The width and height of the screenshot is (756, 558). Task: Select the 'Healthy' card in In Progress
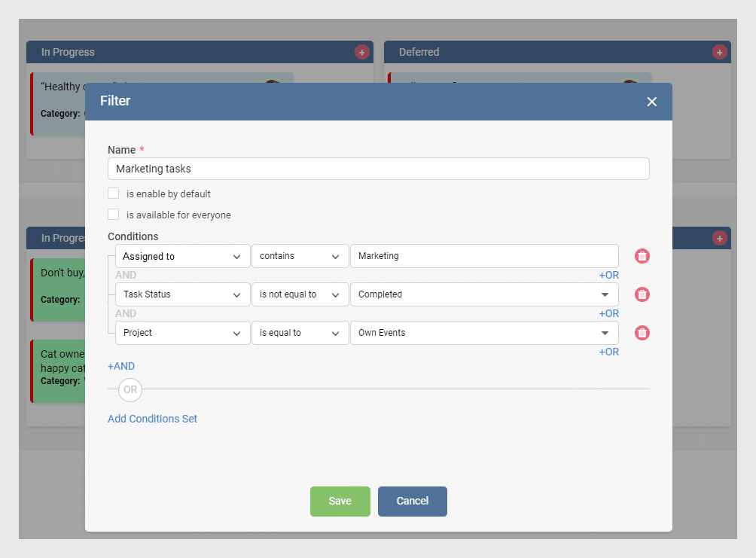58,104
